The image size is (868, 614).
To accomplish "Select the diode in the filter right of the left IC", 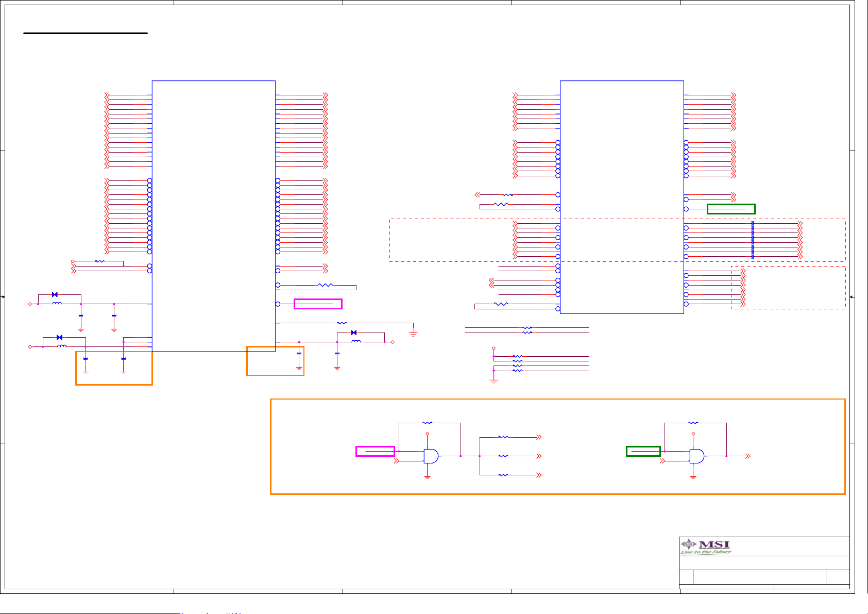I will pos(353,333).
